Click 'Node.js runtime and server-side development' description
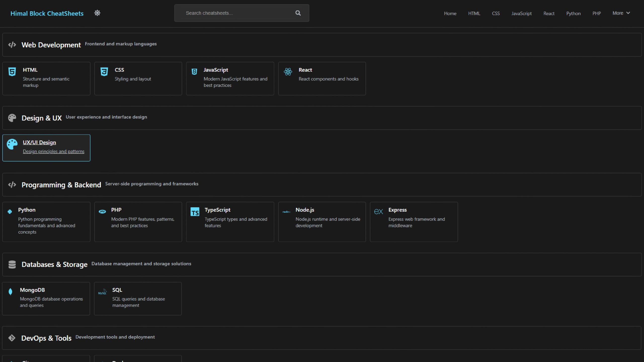Image resolution: width=644 pixels, height=362 pixels. tap(328, 222)
